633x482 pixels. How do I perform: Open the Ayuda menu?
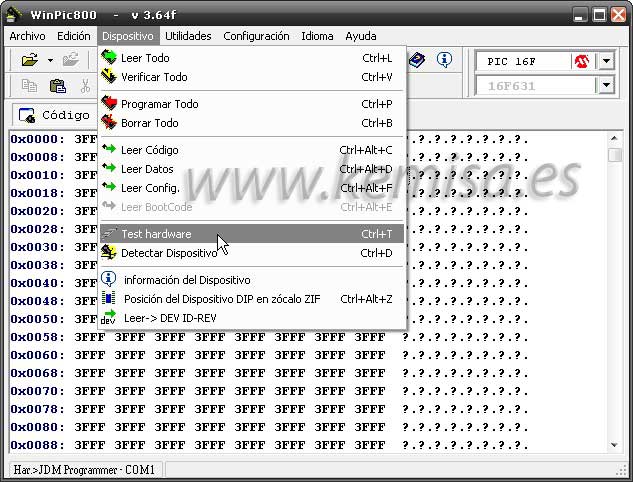click(361, 36)
